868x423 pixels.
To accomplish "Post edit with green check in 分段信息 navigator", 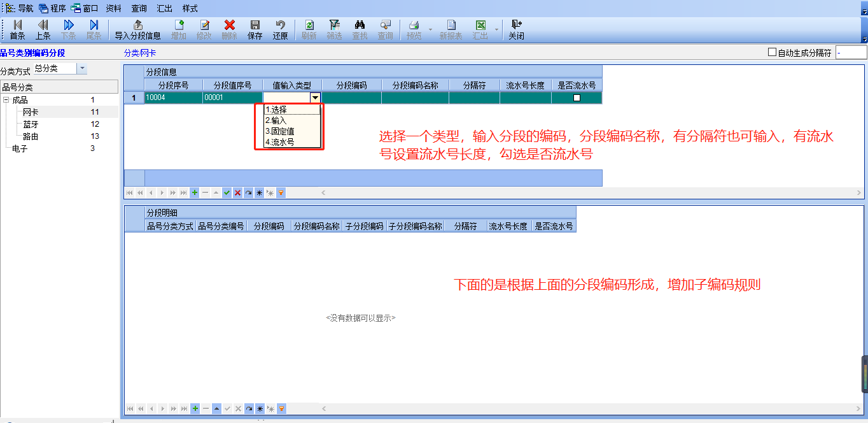I will pos(227,192).
